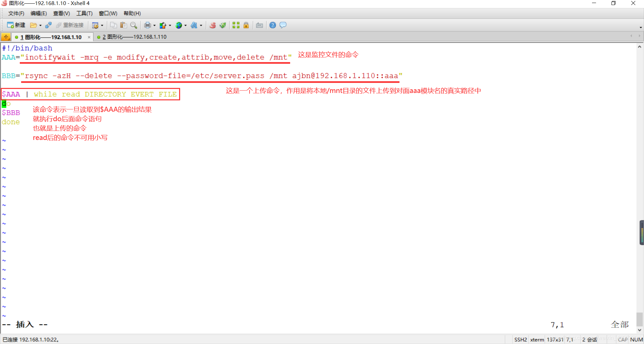
Task: Click the inotifywait command text
Action: coord(156,57)
